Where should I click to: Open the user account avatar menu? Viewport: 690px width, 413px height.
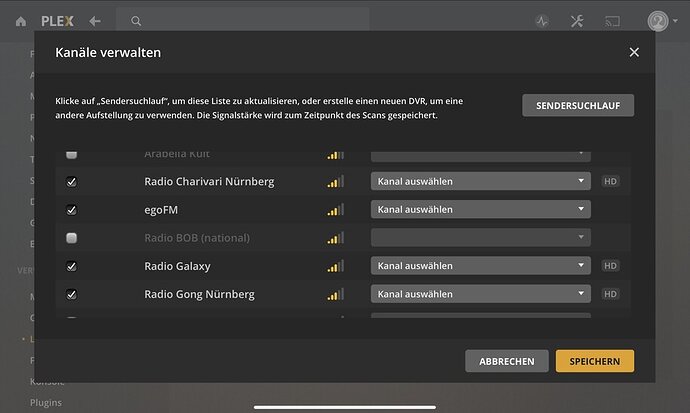(658, 21)
